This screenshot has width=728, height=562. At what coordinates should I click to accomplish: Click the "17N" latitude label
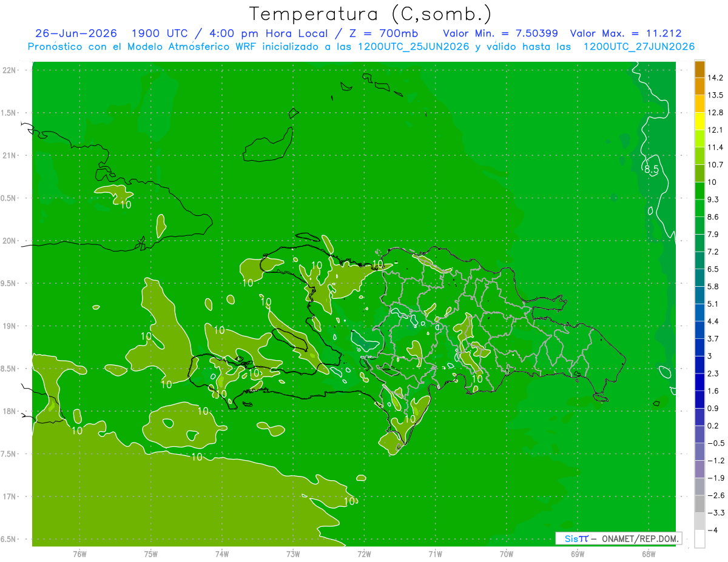pos(10,497)
